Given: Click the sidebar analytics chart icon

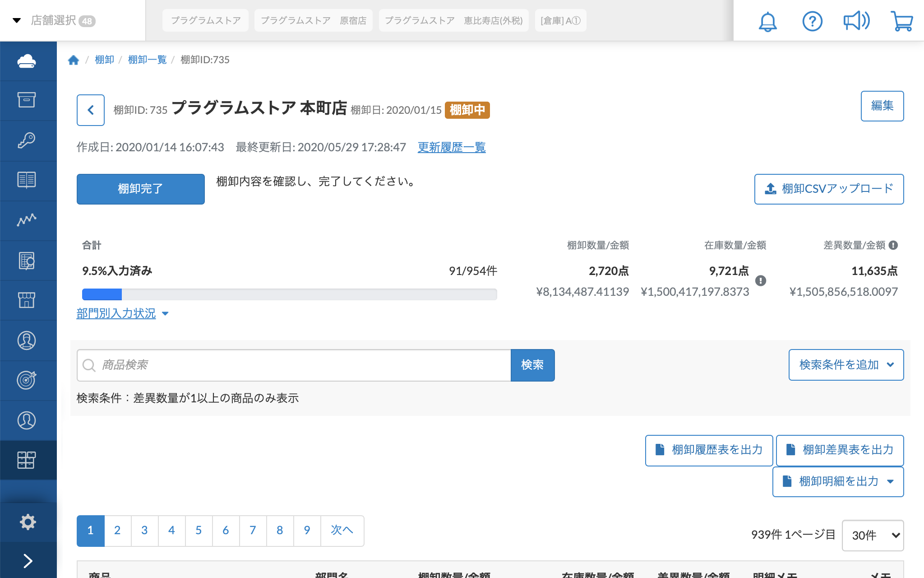Looking at the screenshot, I should pos(27,220).
